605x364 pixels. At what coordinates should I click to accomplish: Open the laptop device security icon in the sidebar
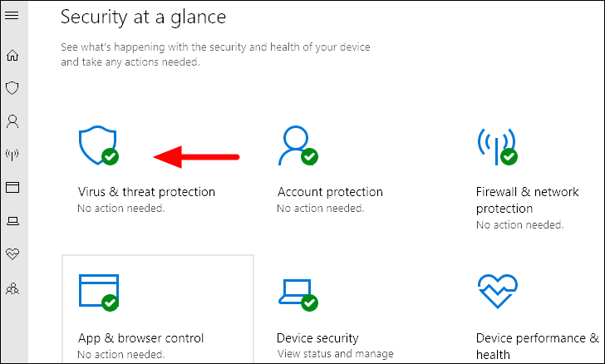(x=12, y=221)
